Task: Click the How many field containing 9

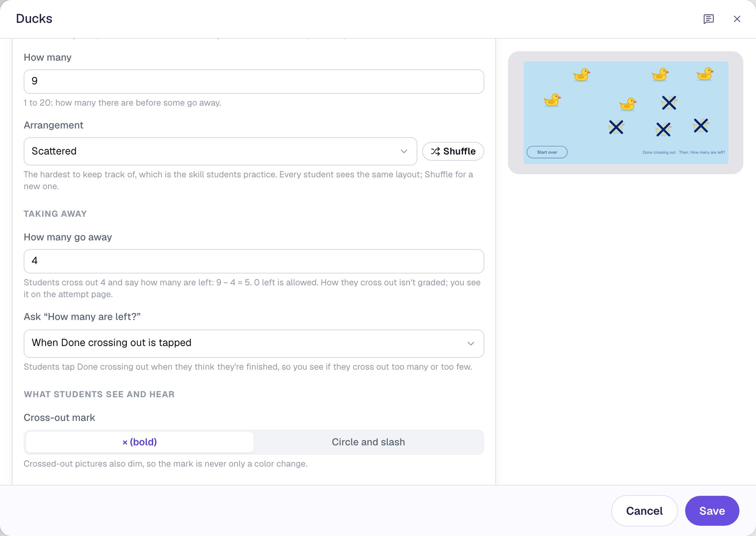Action: [254, 82]
